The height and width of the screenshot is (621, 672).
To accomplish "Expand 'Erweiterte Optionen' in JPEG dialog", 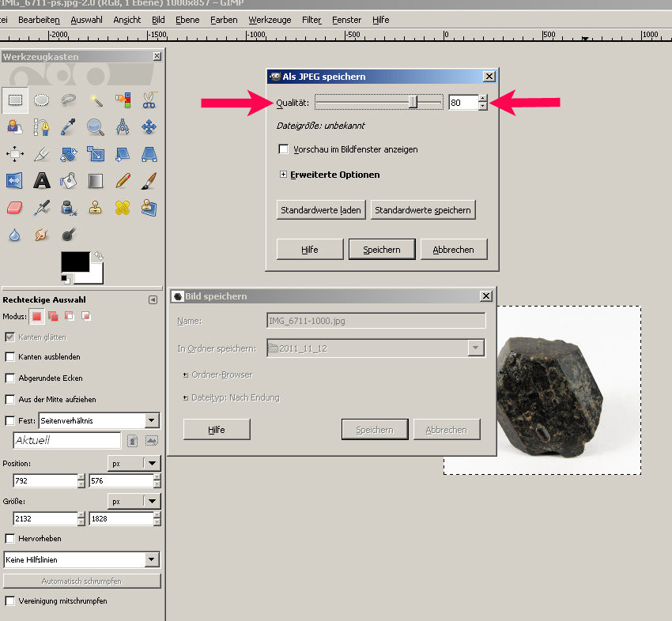I will [283, 175].
